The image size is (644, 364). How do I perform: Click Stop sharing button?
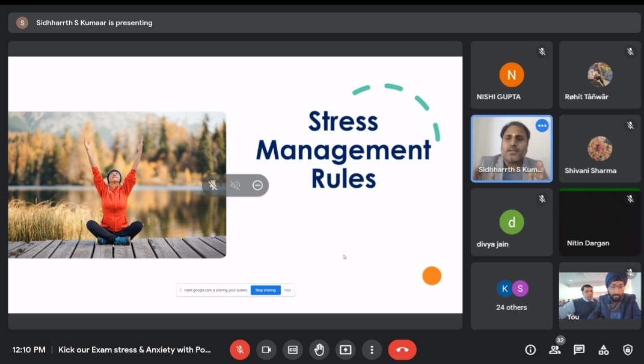[265, 290]
